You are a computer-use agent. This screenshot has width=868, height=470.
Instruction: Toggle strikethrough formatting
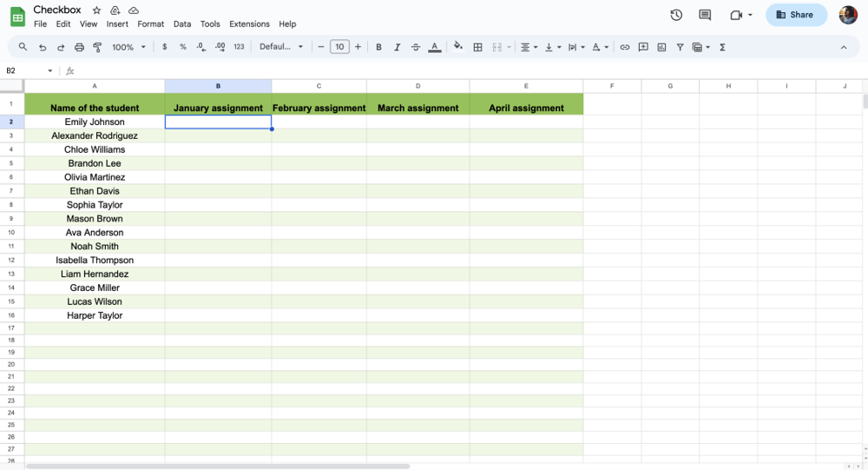pyautogui.click(x=416, y=47)
